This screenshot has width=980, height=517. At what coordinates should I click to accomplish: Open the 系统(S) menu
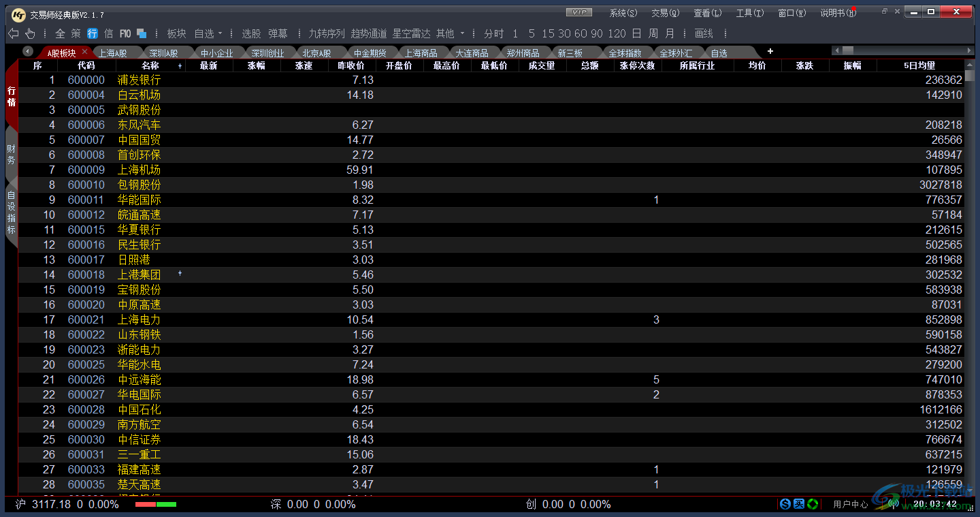tap(623, 13)
